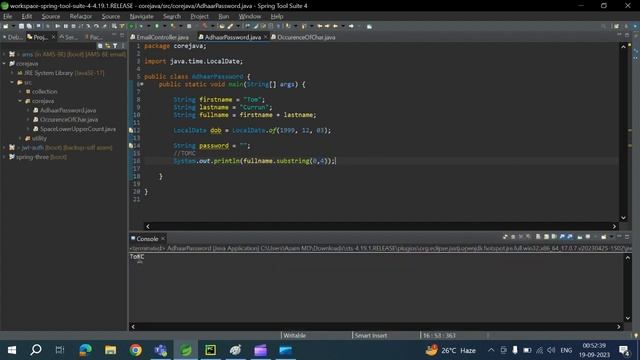Click the warning marker on line 14
This screenshot has width=640, height=360.
point(131,145)
